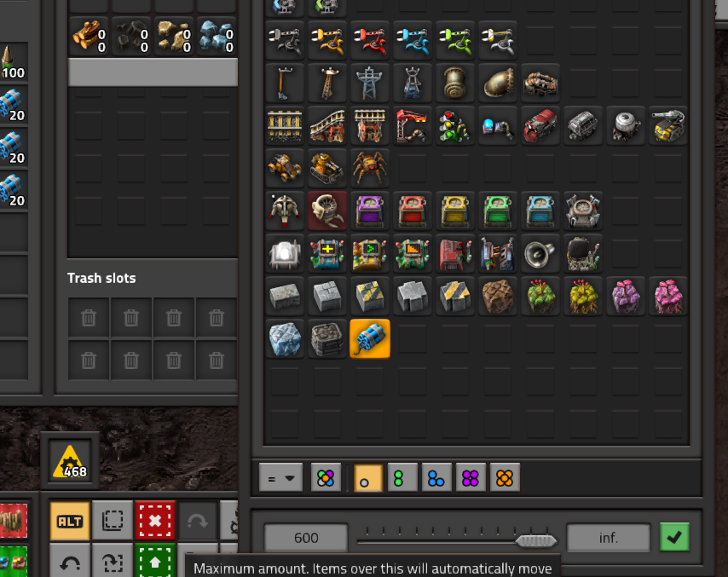Click the maximum amount field showing inf.

(x=608, y=538)
